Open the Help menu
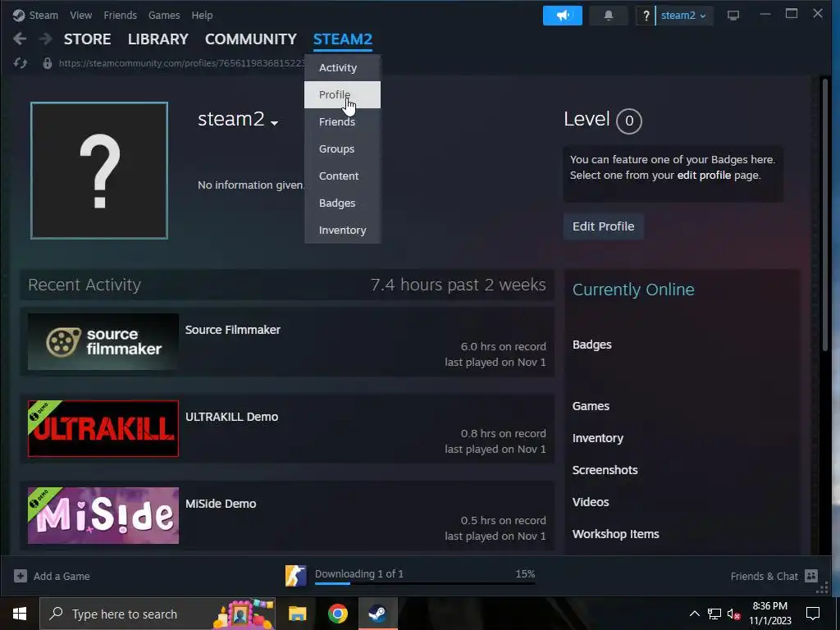Viewport: 840px width, 630px height. pyautogui.click(x=202, y=15)
